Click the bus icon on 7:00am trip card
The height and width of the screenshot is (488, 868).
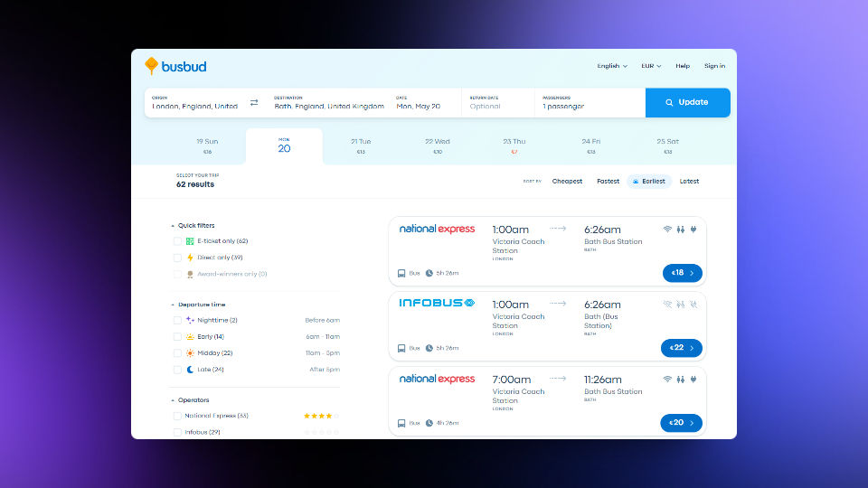(x=401, y=423)
